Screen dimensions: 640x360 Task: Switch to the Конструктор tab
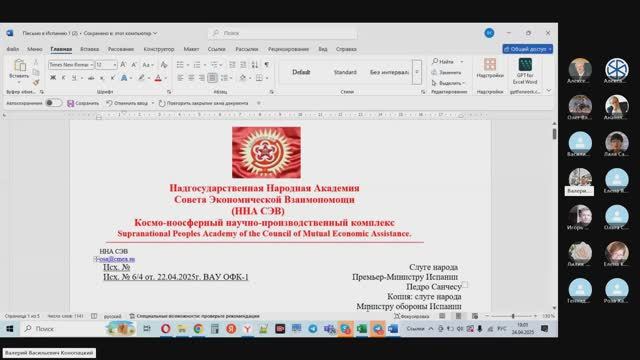tap(159, 49)
